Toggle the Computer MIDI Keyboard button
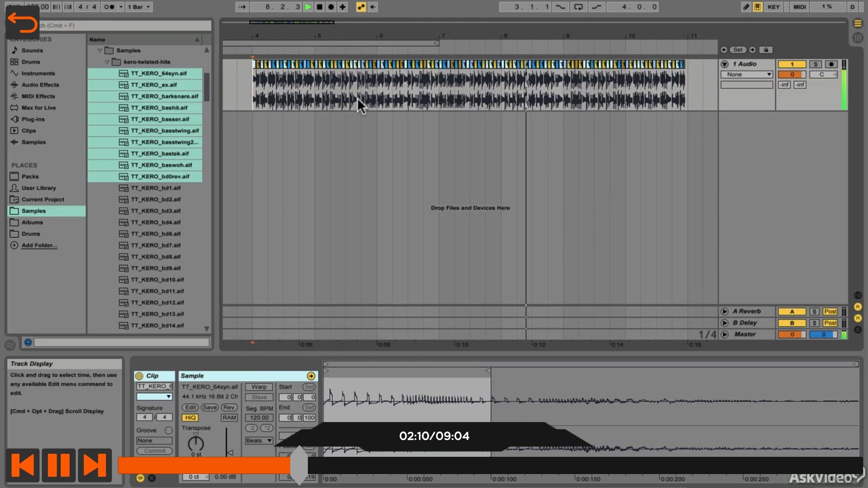The height and width of the screenshot is (488, 868). coord(757,7)
